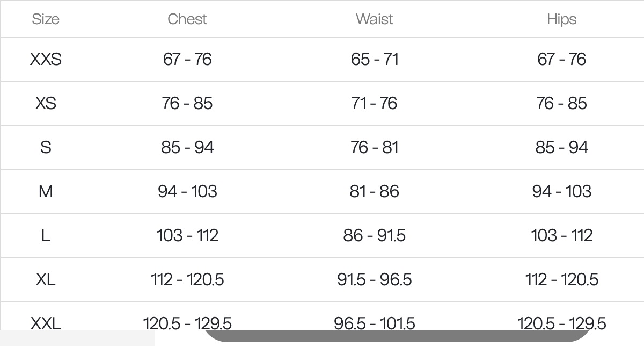The width and height of the screenshot is (644, 346).
Task: Select the S size row label
Action: point(46,147)
